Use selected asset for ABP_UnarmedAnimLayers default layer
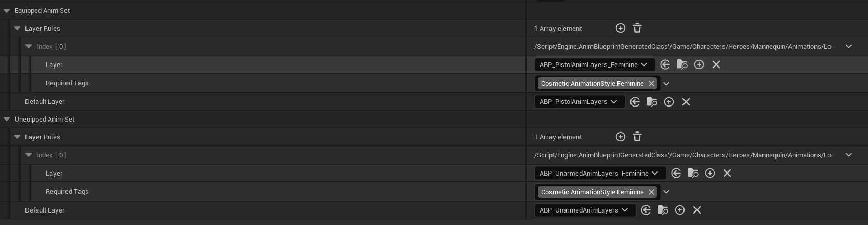Screen dimensions: 868x225 point(646,210)
